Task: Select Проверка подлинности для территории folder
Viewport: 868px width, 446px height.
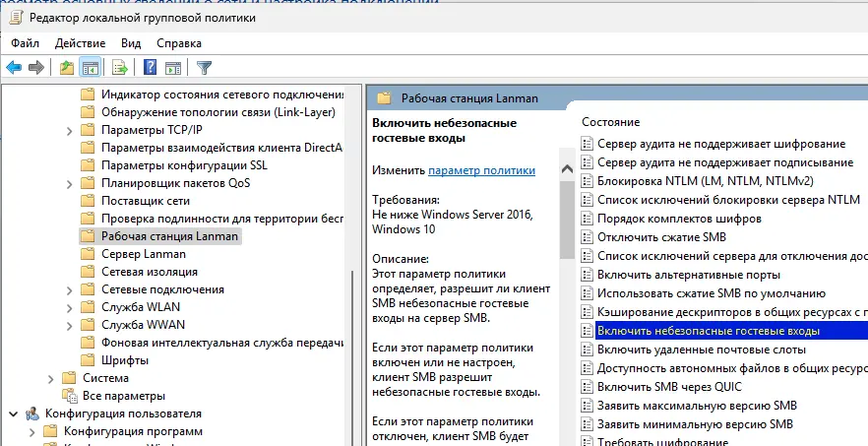Action: (222, 219)
